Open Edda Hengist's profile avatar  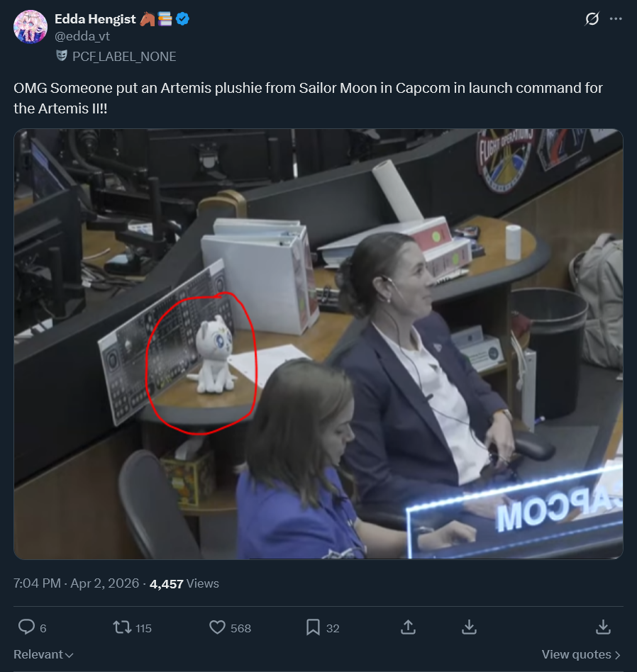[x=31, y=27]
